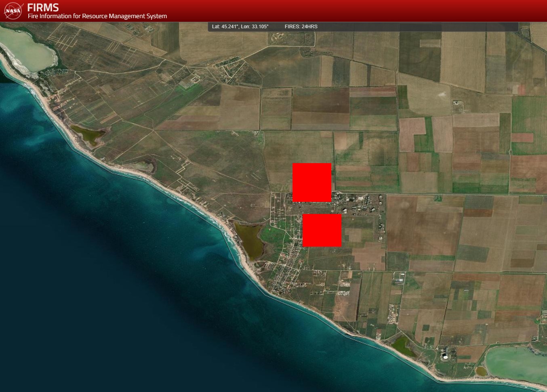547x392 pixels.
Task: Click the NASA logo in the header
Action: point(13,11)
